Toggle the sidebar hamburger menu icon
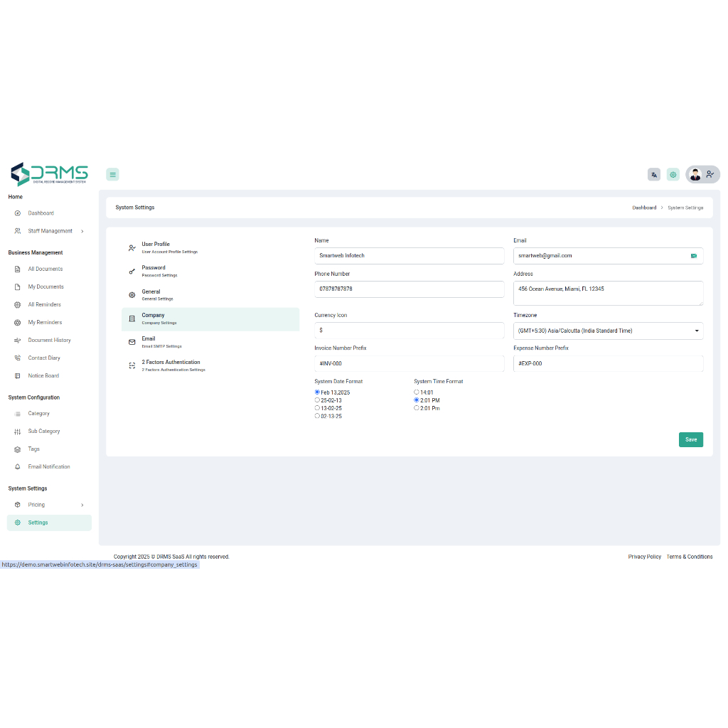 click(x=112, y=175)
